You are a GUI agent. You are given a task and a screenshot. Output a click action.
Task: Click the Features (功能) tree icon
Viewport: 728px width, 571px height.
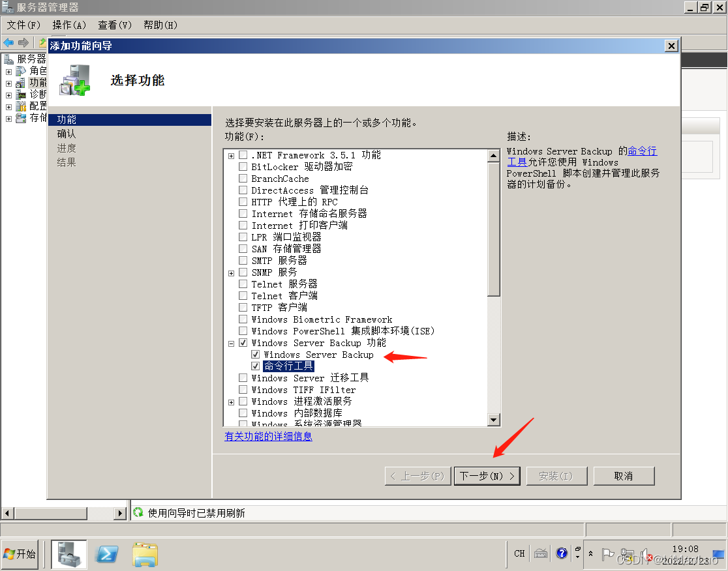(21, 83)
